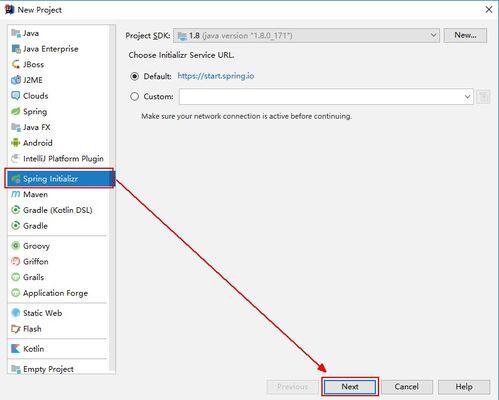The width and height of the screenshot is (499, 400).
Task: Click the Static Web globe icon
Action: [16, 313]
